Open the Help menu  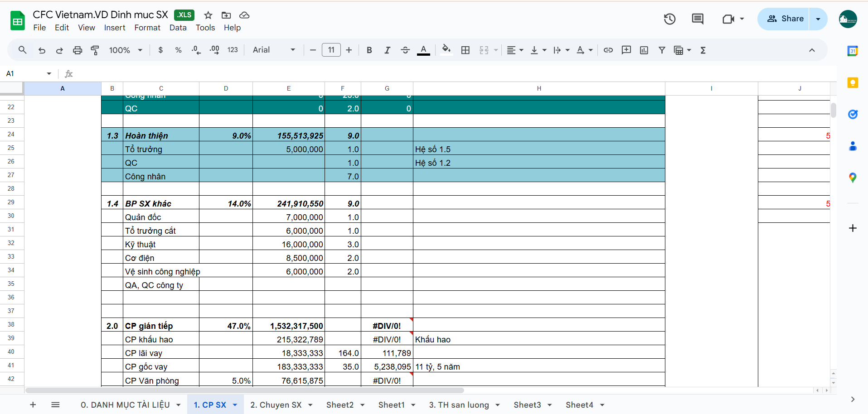(232, 28)
